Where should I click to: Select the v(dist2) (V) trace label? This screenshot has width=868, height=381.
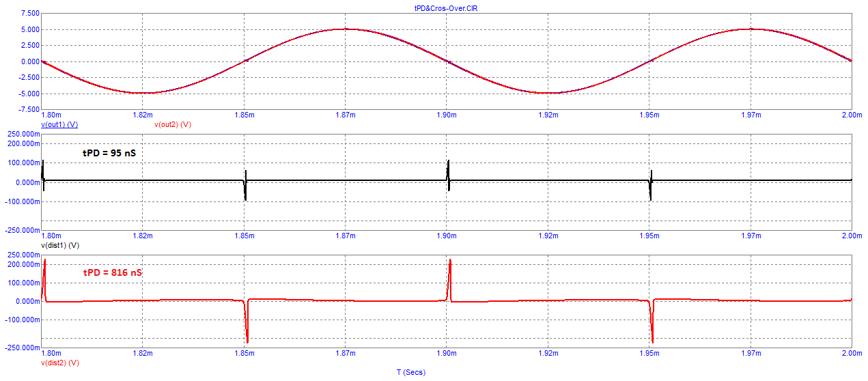coord(60,363)
